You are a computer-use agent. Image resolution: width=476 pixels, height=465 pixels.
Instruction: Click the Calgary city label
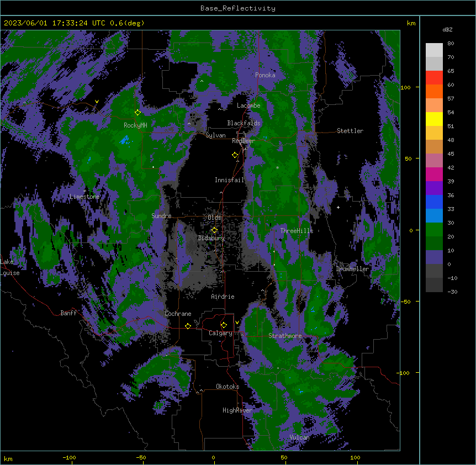click(x=220, y=333)
